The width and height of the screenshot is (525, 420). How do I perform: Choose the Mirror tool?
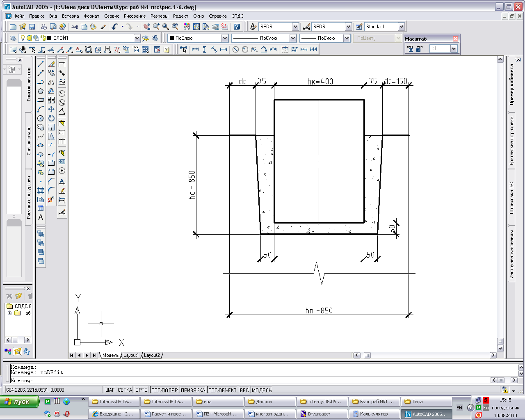pyautogui.click(x=51, y=82)
